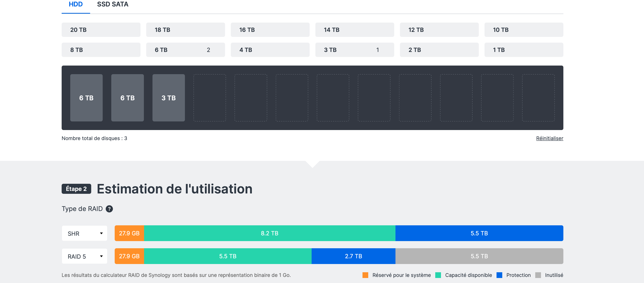
Task: Add a 20 TB drive
Action: tap(101, 30)
